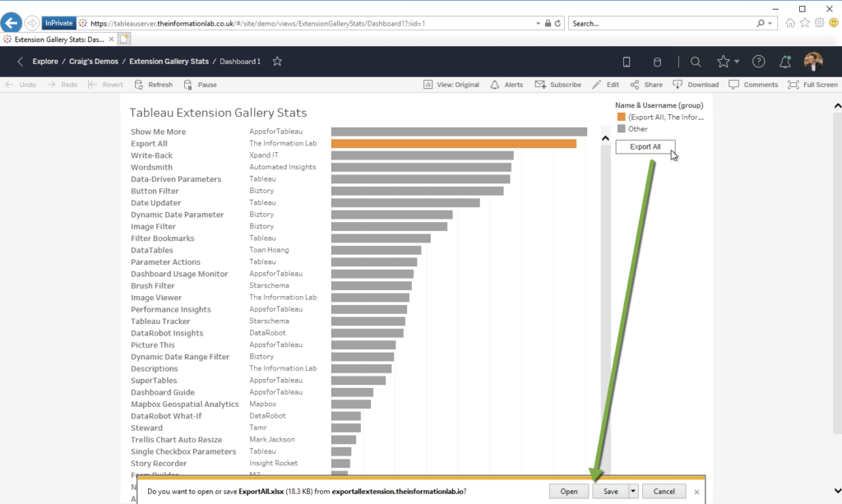Image resolution: width=842 pixels, height=504 pixels.
Task: Dismiss the download notification bar
Action: click(696, 492)
